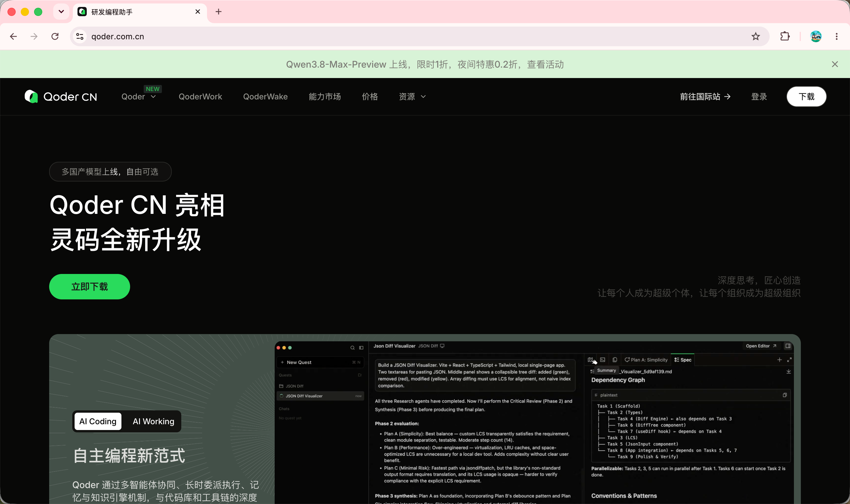Toggle the right panel layout icon
Image resolution: width=850 pixels, height=504 pixels.
788,346
